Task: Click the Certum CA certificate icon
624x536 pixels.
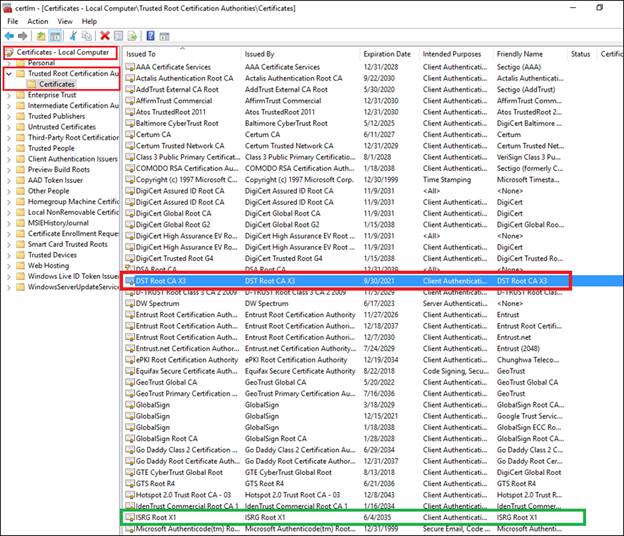Action: coord(130,134)
